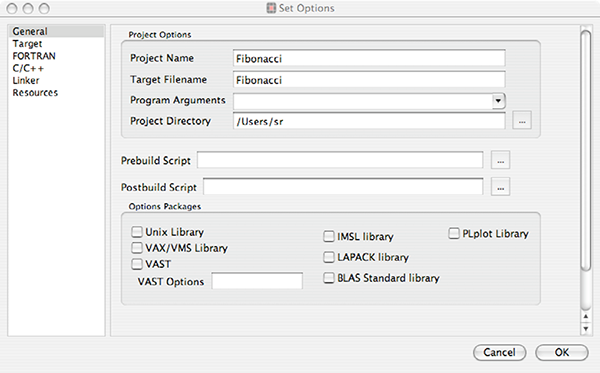Click the scrollbar up arrow
Image resolution: width=600 pixels, height=373 pixels.
[x=586, y=316]
